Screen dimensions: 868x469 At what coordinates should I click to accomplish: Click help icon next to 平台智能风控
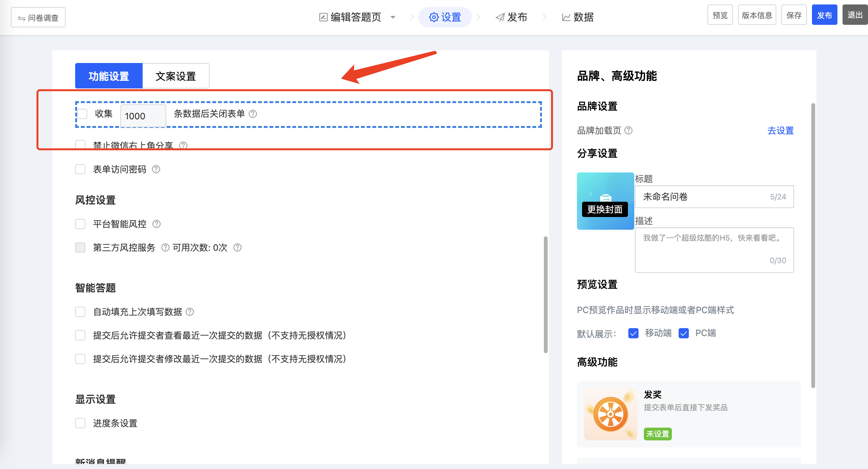click(x=156, y=224)
